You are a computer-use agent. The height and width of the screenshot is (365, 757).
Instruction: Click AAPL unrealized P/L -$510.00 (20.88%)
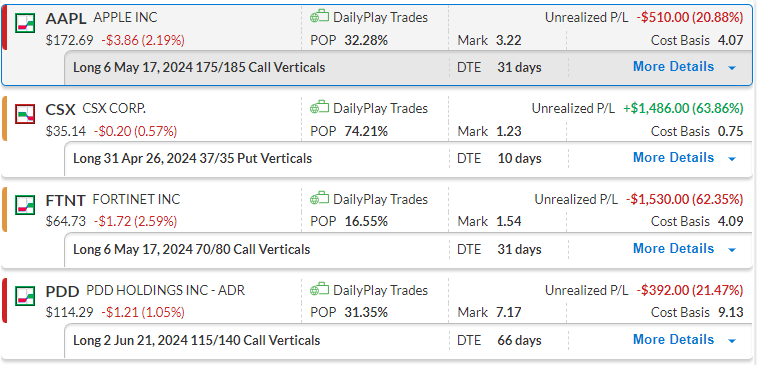coord(689,17)
